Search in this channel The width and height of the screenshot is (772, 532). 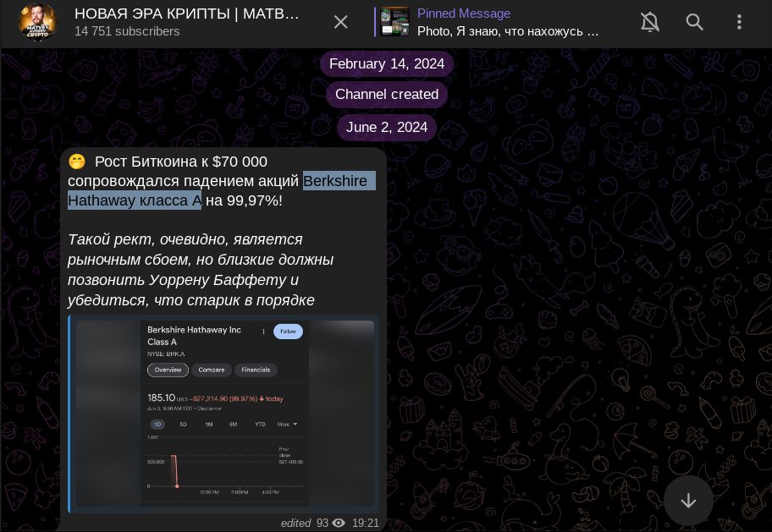click(694, 22)
